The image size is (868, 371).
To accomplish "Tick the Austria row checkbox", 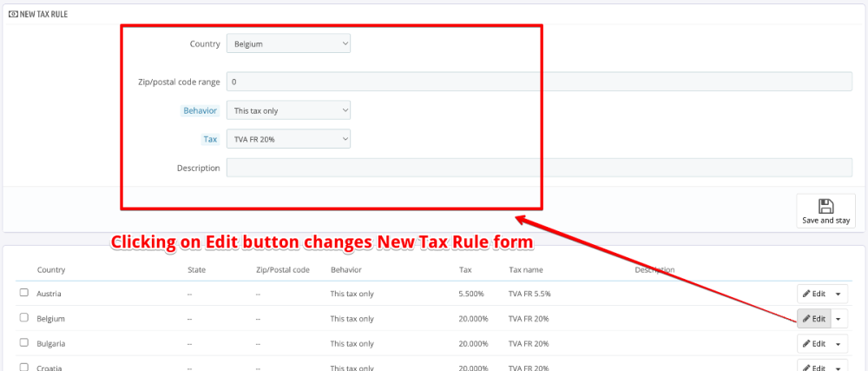I will 24,294.
